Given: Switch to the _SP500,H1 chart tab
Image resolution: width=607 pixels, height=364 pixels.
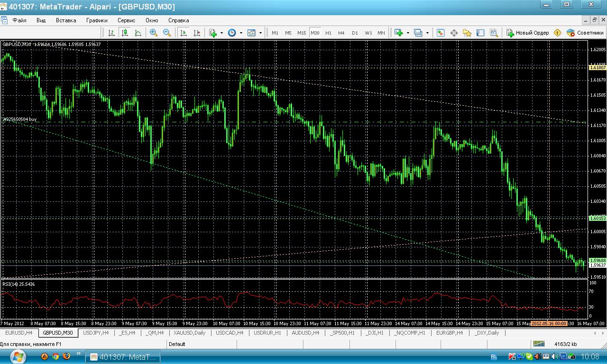Looking at the screenshot, I should coord(342,333).
